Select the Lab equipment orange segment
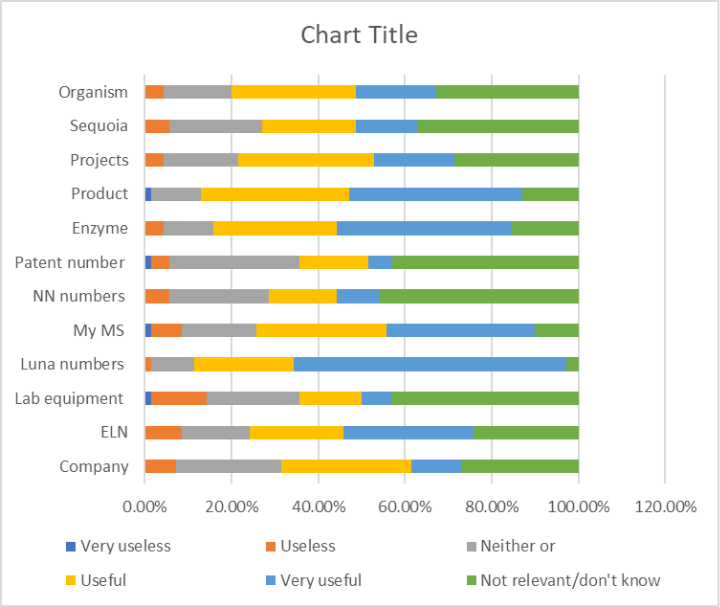Screen dimensions: 720x607 [179, 399]
